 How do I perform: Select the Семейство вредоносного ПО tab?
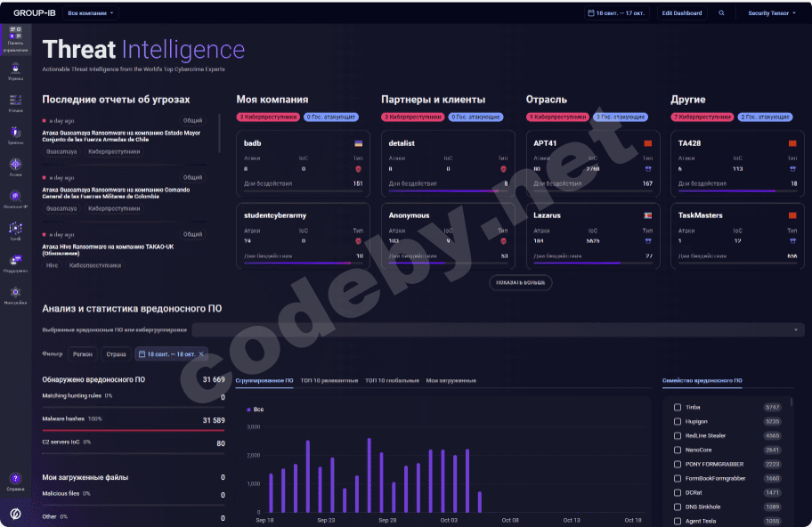702,380
